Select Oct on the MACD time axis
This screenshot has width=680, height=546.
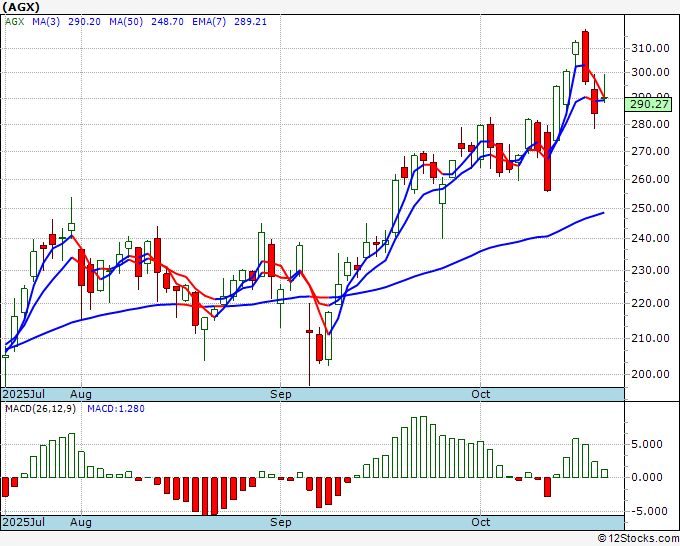tap(481, 522)
